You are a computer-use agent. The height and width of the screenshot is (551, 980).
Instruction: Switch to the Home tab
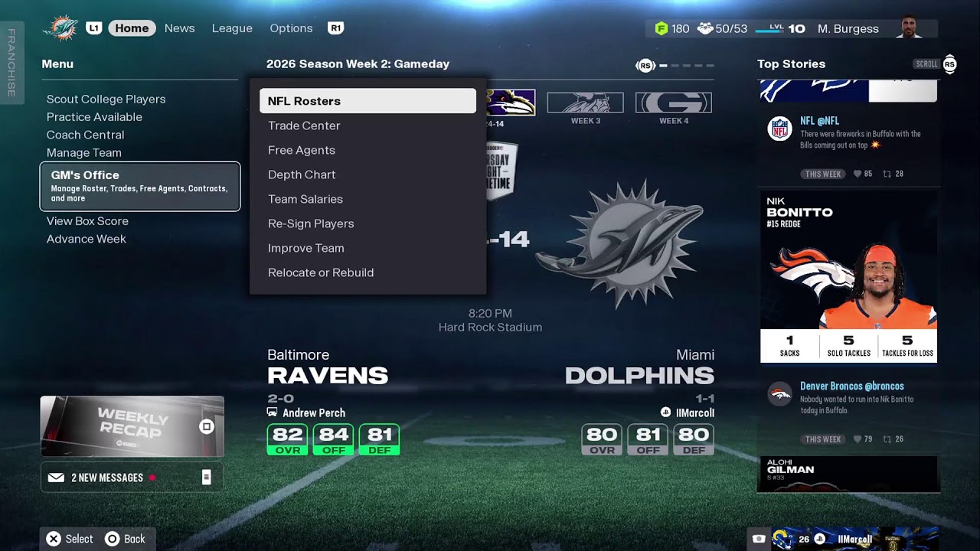pos(132,28)
